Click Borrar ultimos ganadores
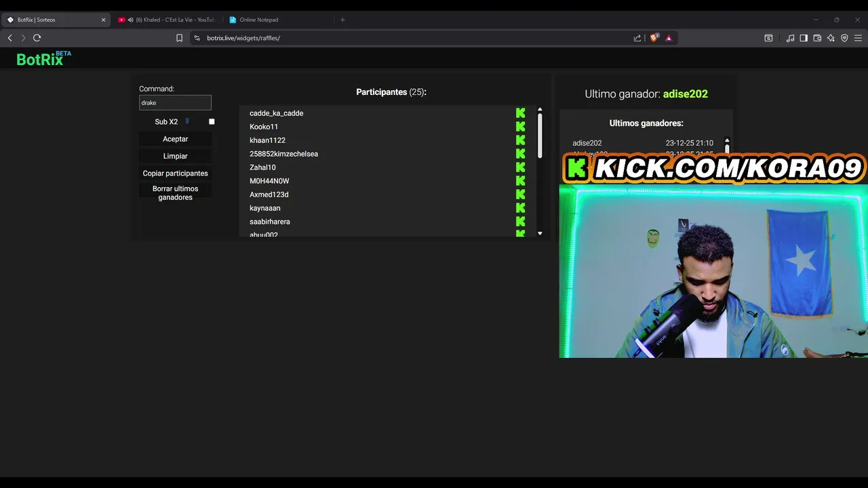Viewport: 868px width, 488px height. pyautogui.click(x=175, y=193)
